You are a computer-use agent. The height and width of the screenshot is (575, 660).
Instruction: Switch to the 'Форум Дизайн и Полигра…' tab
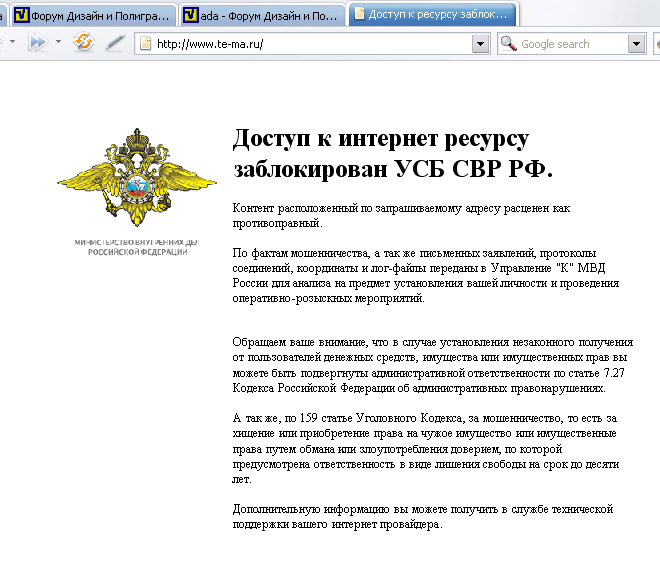coord(93,16)
